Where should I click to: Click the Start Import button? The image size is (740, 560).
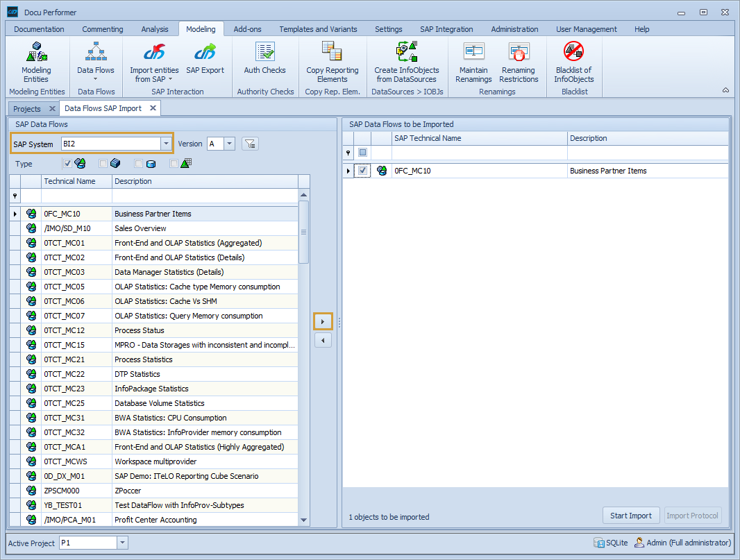pos(630,515)
